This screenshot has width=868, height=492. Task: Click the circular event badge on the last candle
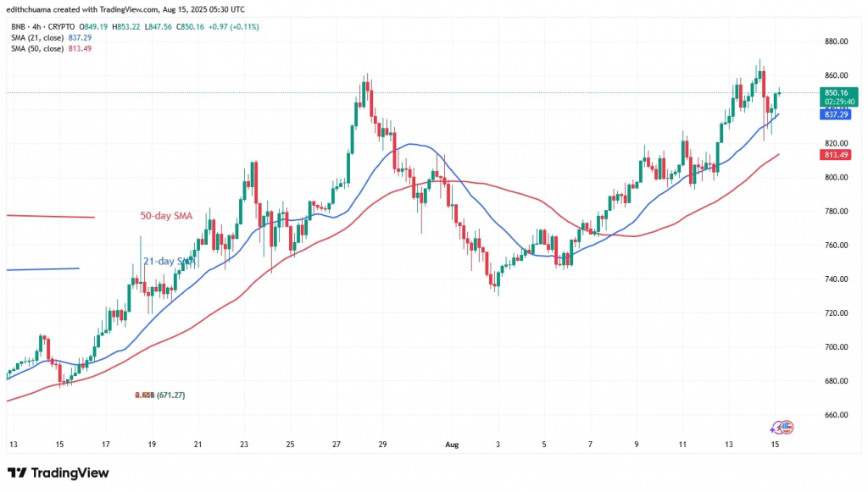781,427
